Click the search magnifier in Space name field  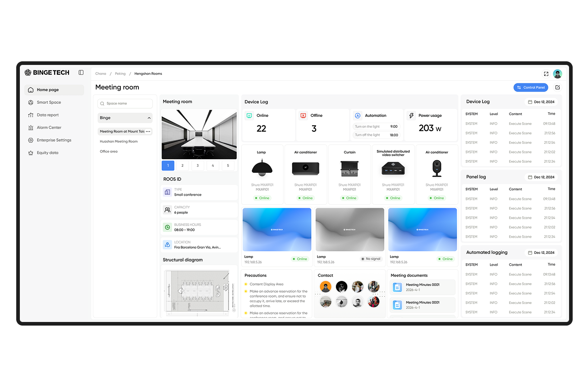(102, 103)
